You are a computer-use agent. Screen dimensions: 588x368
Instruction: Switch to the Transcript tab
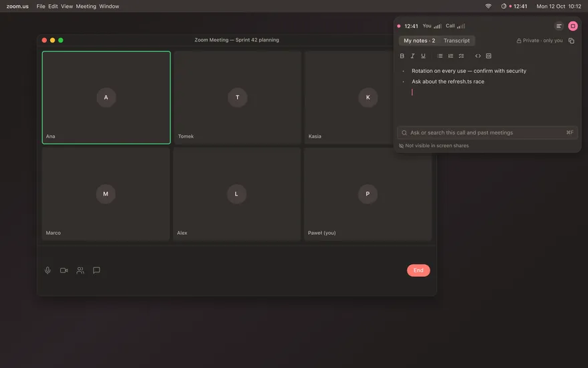tap(456, 41)
